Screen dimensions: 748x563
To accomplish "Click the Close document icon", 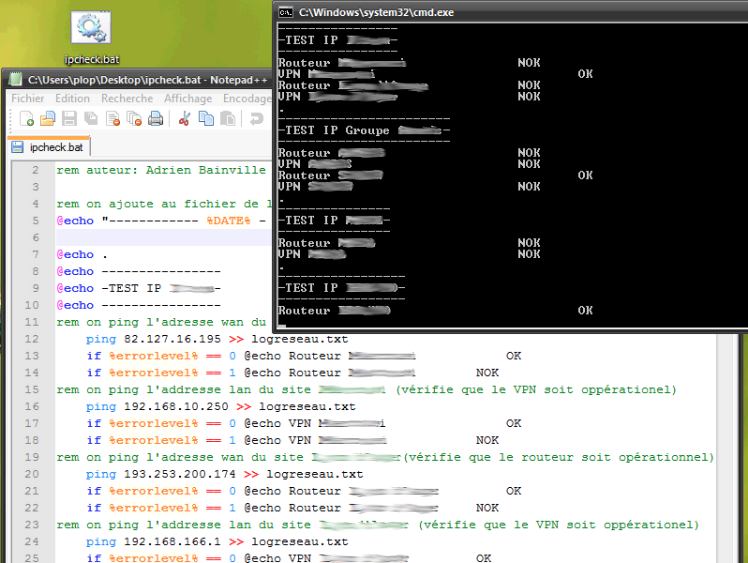I will [113, 118].
